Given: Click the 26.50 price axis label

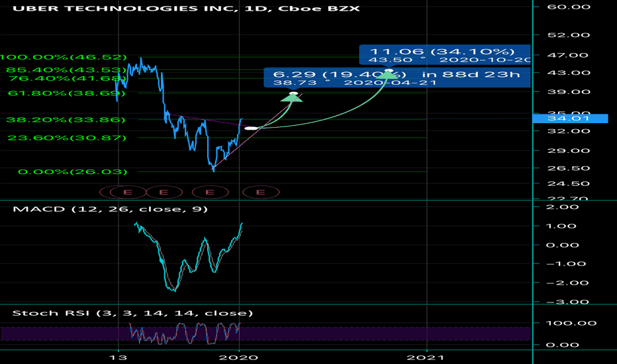Looking at the screenshot, I should [569, 168].
